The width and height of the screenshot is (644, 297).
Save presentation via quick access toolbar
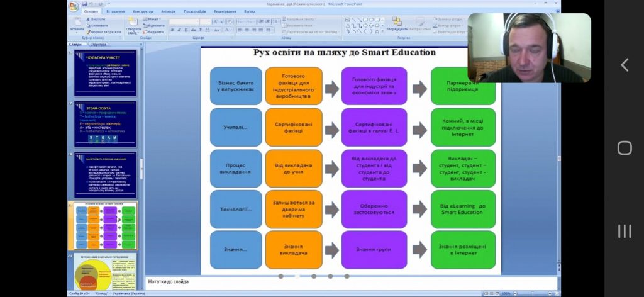(x=84, y=4)
